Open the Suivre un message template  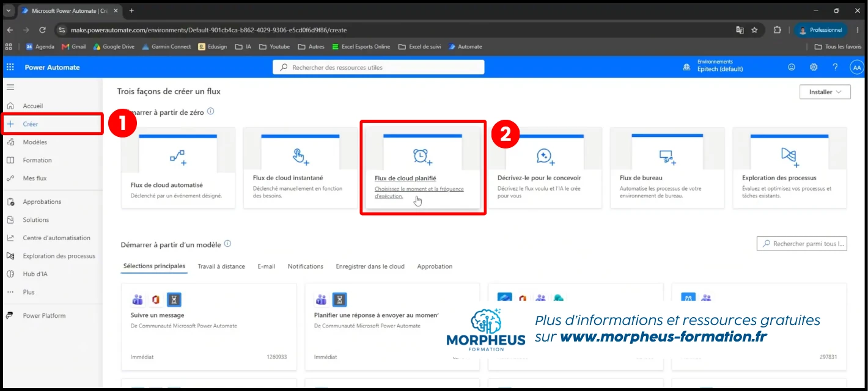(x=208, y=327)
